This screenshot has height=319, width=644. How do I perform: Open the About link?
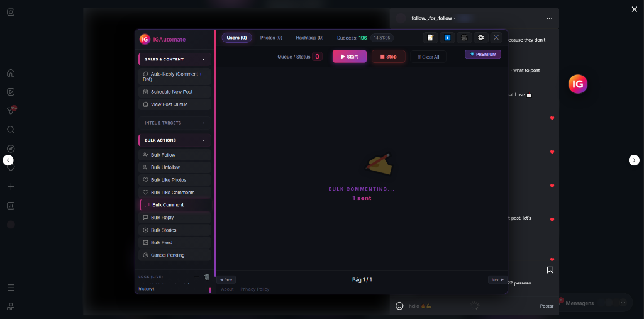coord(227,289)
